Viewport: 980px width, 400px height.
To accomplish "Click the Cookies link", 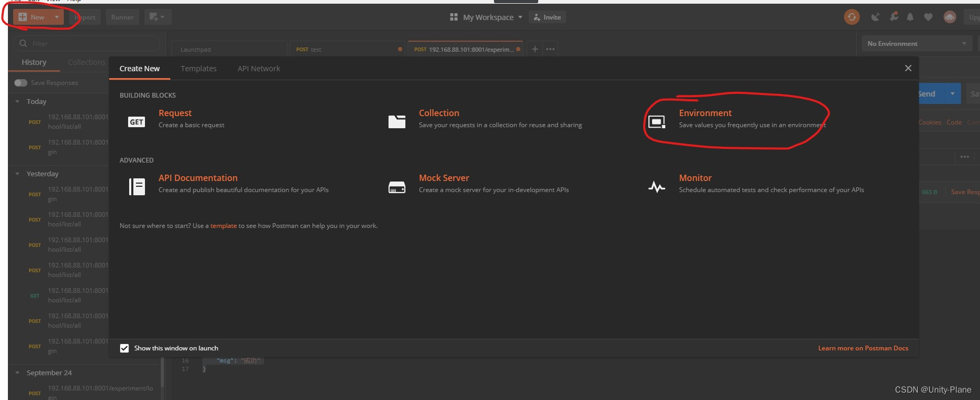I will [929, 122].
